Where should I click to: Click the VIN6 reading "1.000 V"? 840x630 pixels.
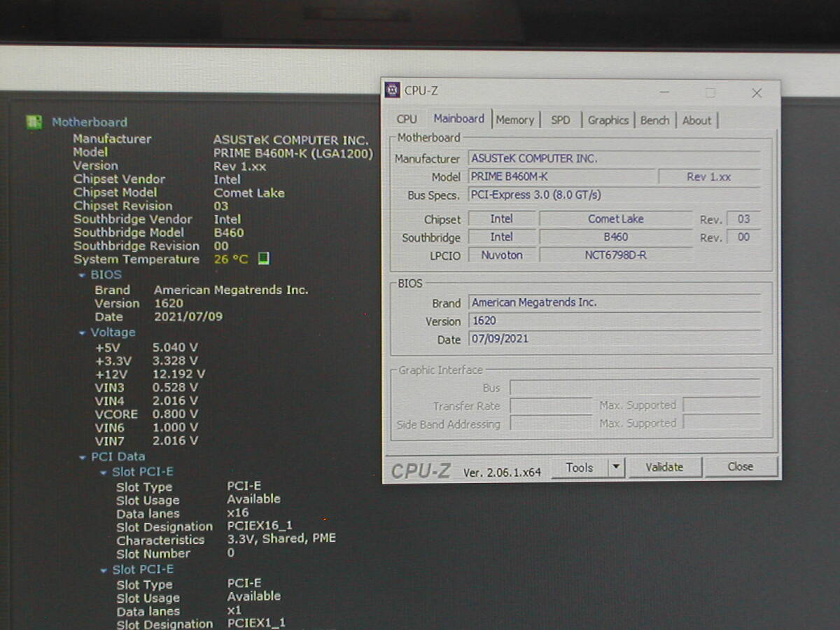tap(175, 428)
